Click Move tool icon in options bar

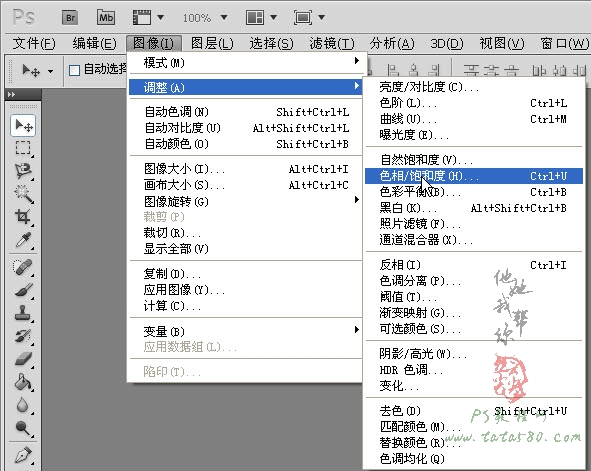[31, 70]
